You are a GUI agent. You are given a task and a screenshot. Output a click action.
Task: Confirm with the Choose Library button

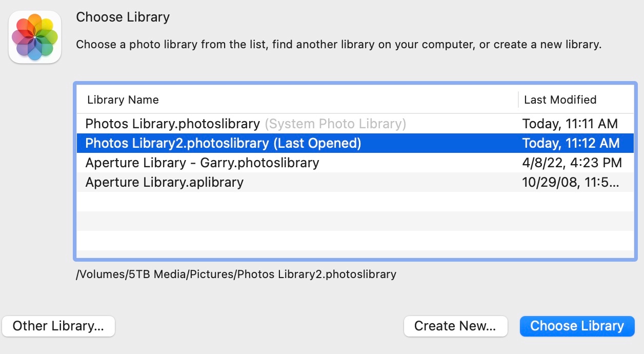click(577, 326)
